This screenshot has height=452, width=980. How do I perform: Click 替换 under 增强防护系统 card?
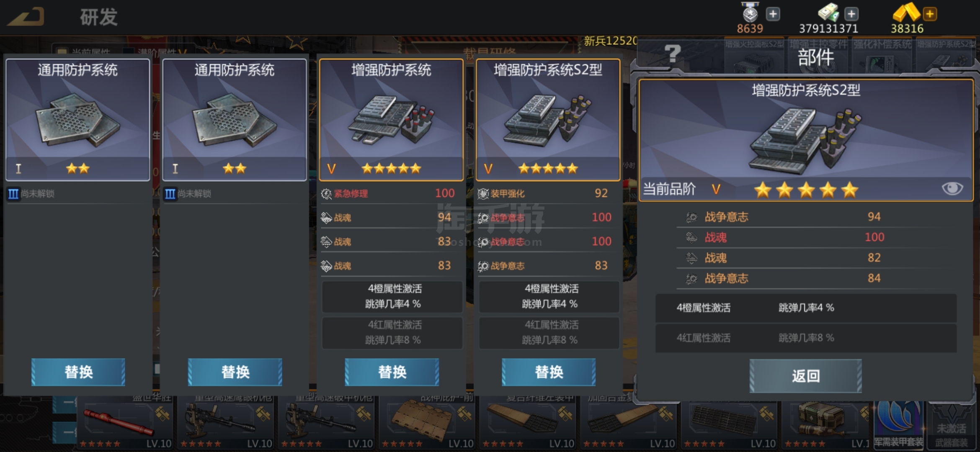tap(392, 372)
